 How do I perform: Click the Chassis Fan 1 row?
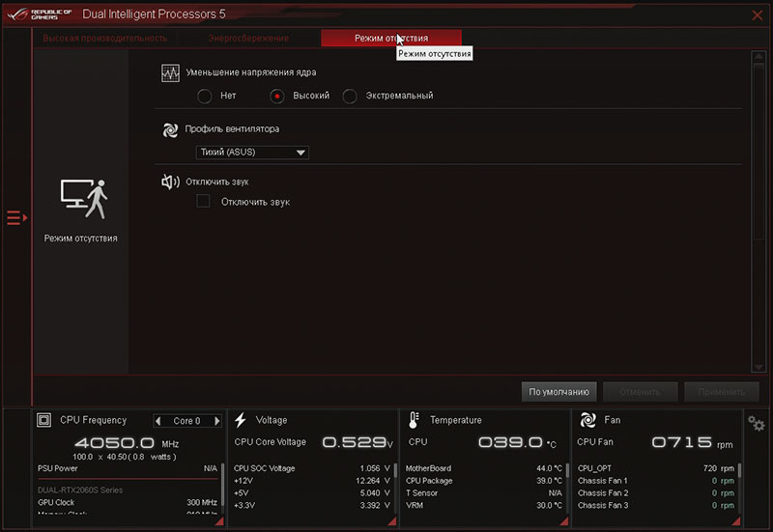pyautogui.click(x=656, y=481)
